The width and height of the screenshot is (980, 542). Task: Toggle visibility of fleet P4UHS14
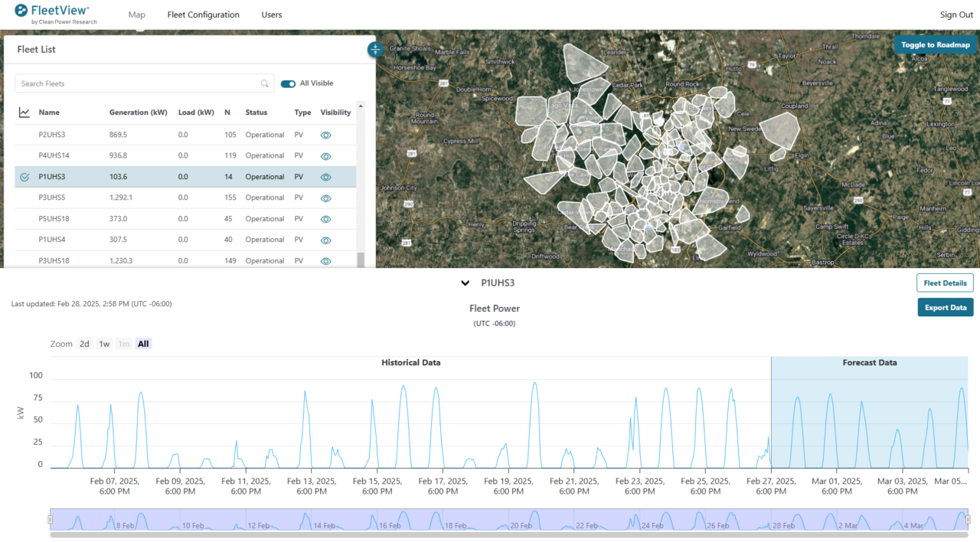(325, 155)
